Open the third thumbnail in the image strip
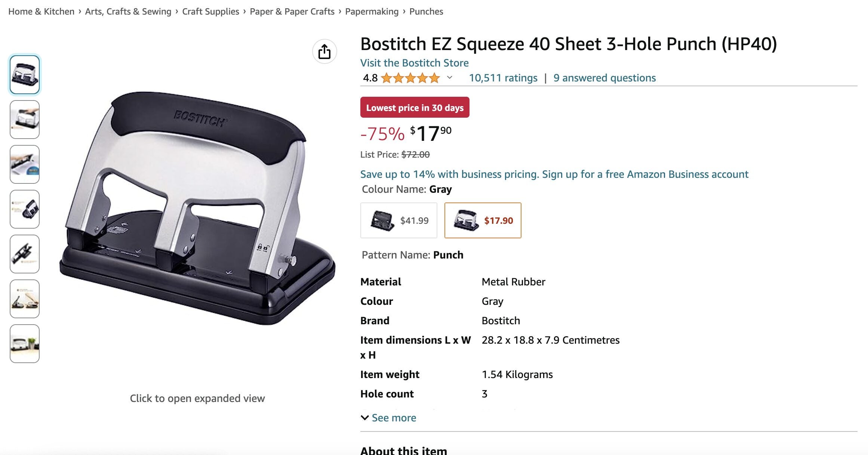The width and height of the screenshot is (868, 455). [25, 164]
